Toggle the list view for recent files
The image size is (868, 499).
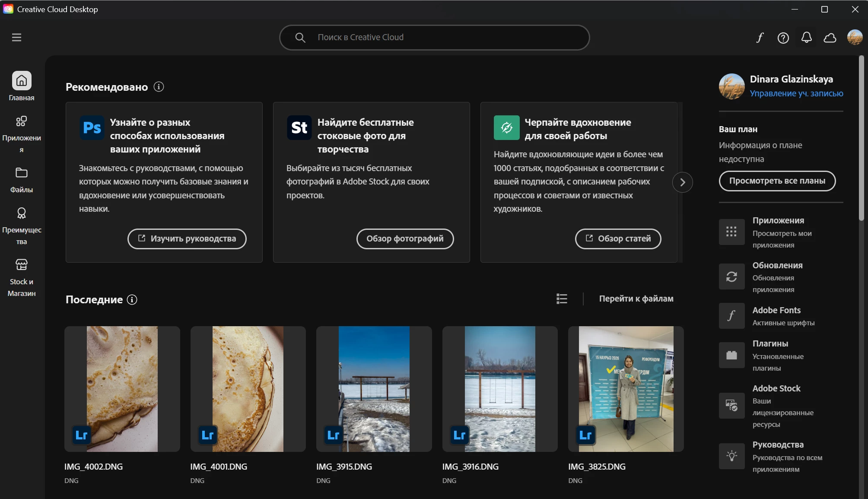(x=562, y=299)
